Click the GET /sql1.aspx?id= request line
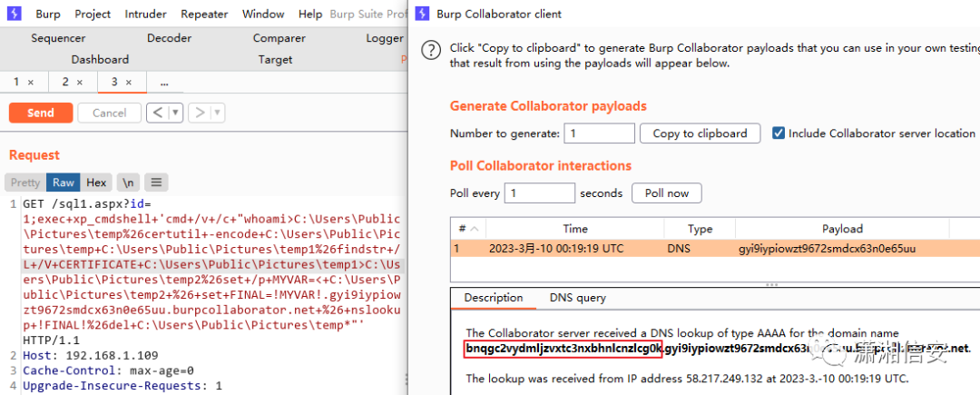Image resolution: width=980 pixels, height=395 pixels. pyautogui.click(x=87, y=204)
